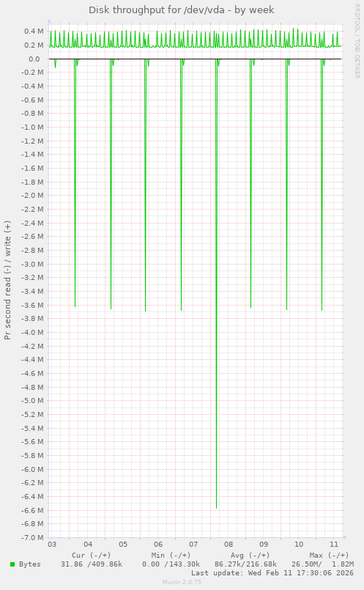This screenshot has width=364, height=590.
Task: Click the x-axis date label '04'
Action: pyautogui.click(x=88, y=545)
